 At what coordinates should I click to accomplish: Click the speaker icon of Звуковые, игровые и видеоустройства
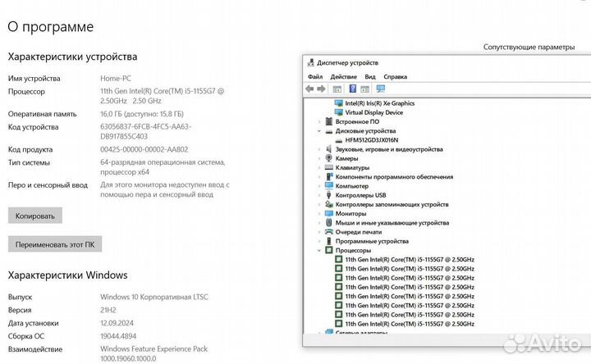pos(328,149)
